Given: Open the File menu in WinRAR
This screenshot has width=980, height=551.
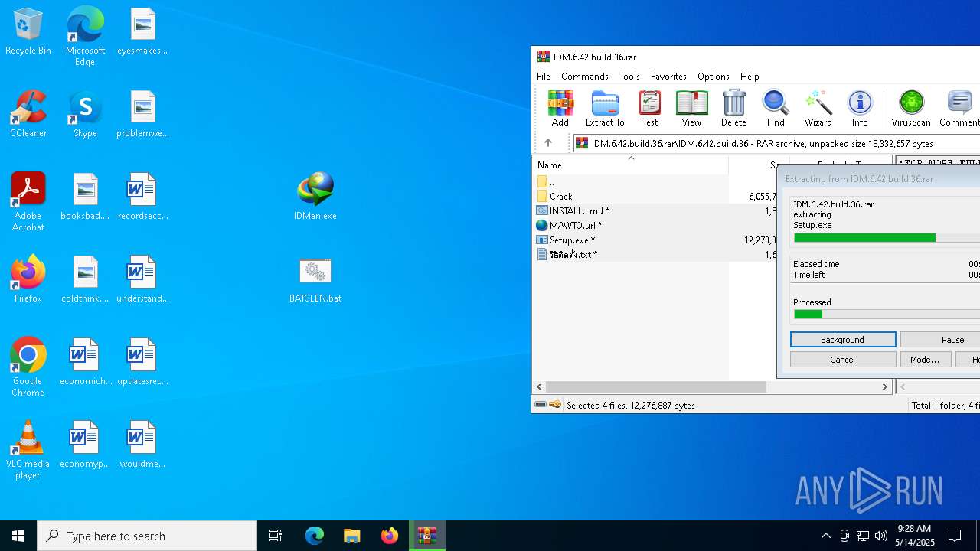Looking at the screenshot, I should [x=544, y=77].
